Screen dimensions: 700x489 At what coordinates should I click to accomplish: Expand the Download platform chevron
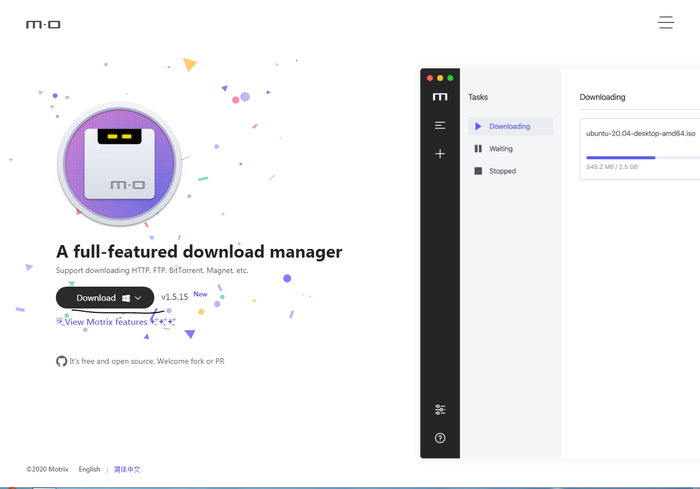point(138,298)
